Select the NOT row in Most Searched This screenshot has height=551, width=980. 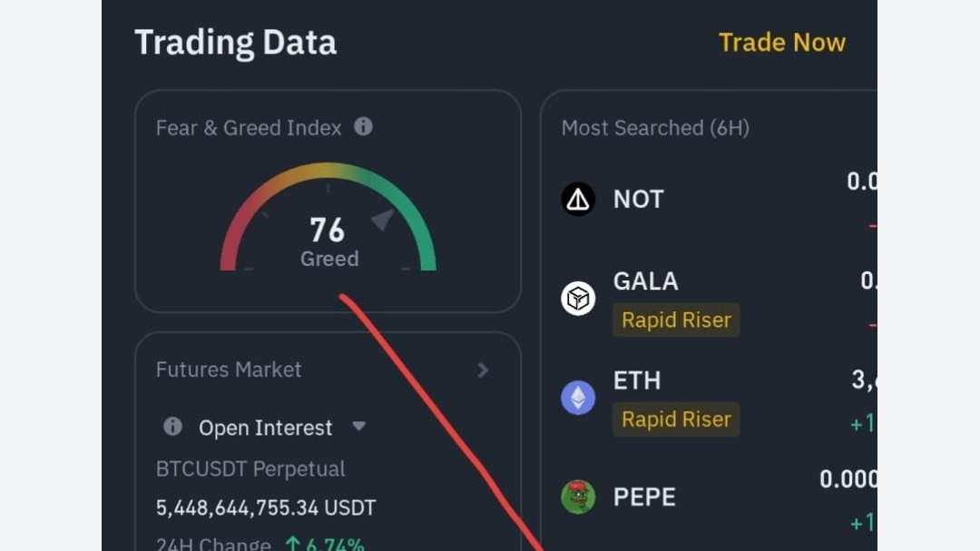(639, 200)
